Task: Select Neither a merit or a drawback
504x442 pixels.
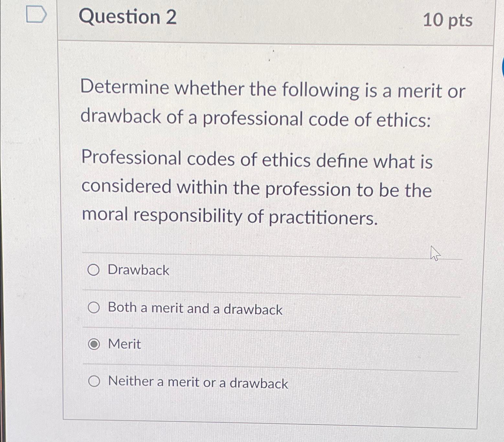Action: click(x=94, y=382)
